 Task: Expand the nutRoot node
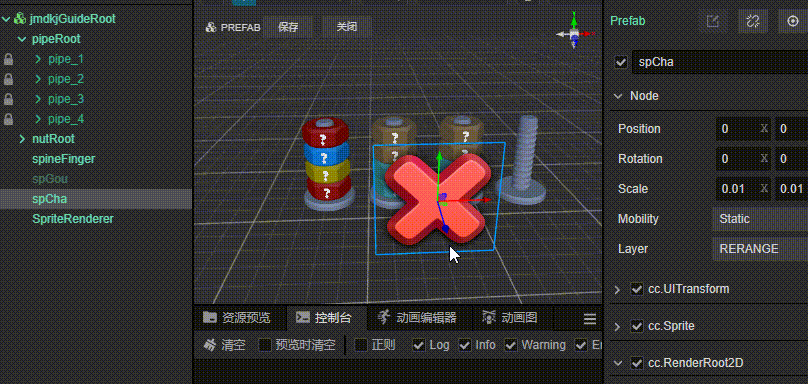(x=22, y=139)
